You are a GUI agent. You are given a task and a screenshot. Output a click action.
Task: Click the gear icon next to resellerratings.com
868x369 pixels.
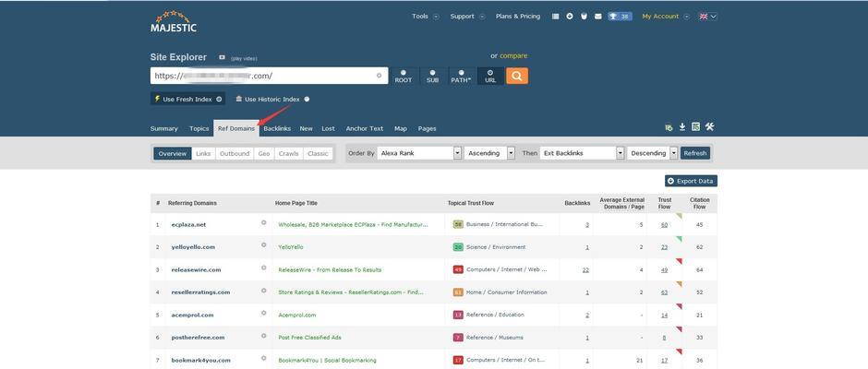click(x=263, y=290)
